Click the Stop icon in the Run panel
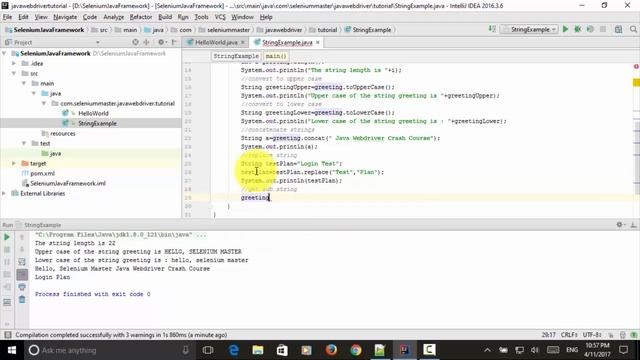640x360 pixels. click(7, 249)
